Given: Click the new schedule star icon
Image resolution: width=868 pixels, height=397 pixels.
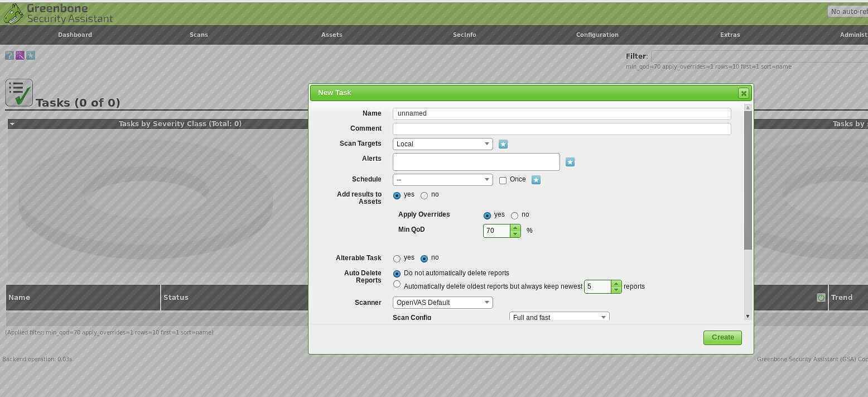Looking at the screenshot, I should coord(536,180).
